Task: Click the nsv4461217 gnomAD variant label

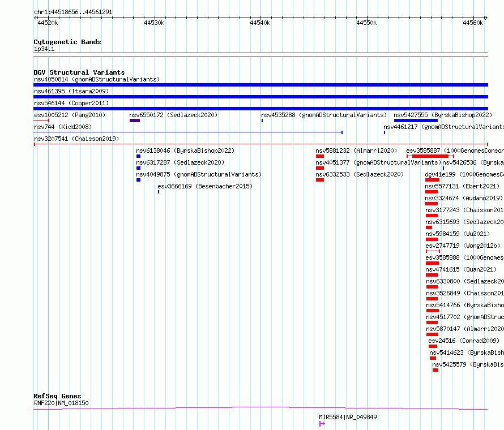Action: point(443,127)
